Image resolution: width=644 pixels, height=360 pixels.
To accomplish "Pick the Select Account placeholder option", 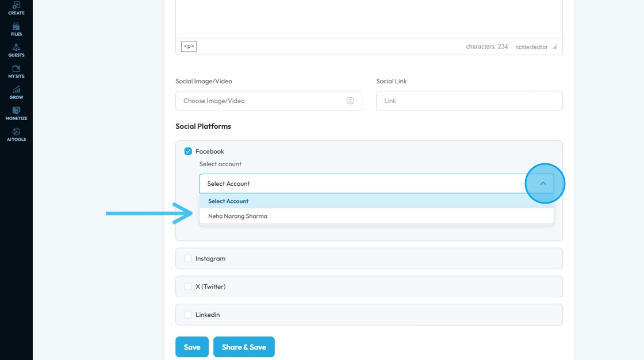I will click(228, 201).
